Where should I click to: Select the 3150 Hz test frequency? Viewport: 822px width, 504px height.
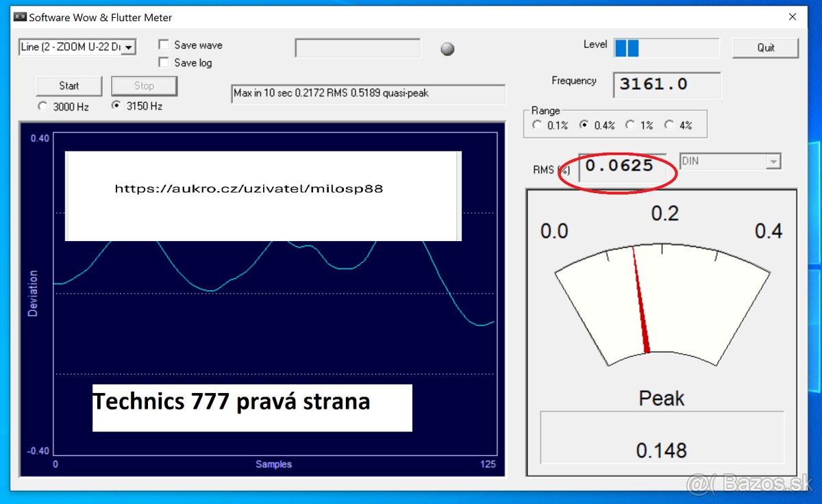(116, 106)
